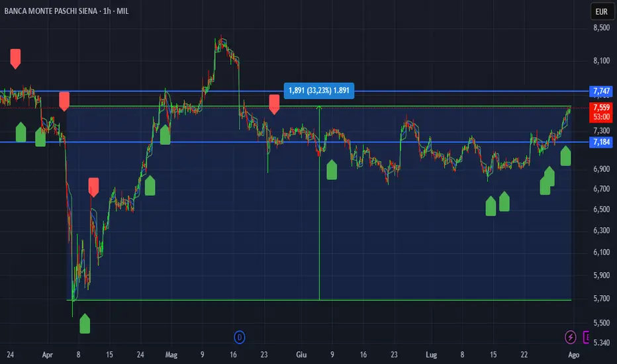617x364 pixels.
Task: Click the 6,900 price scale value
Action: 601,169
